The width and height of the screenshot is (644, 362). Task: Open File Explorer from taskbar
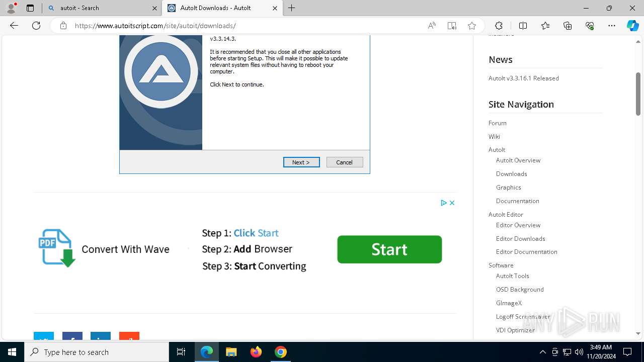231,352
